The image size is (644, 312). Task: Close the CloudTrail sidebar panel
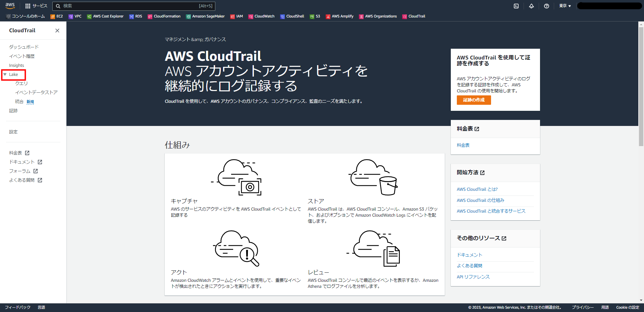point(57,31)
